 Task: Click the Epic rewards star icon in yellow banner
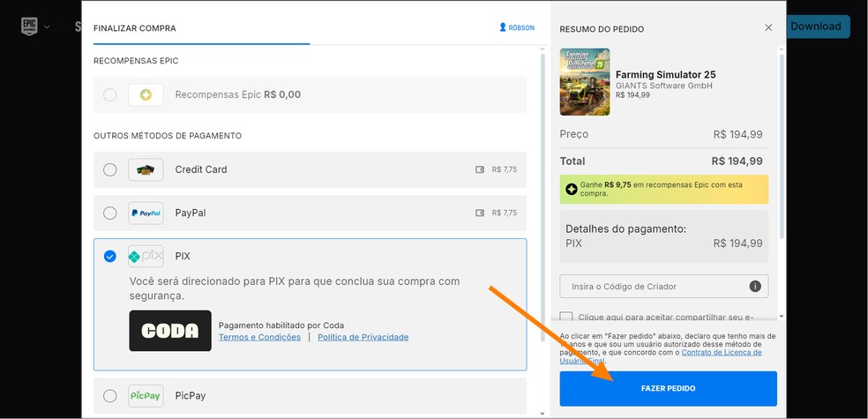572,190
